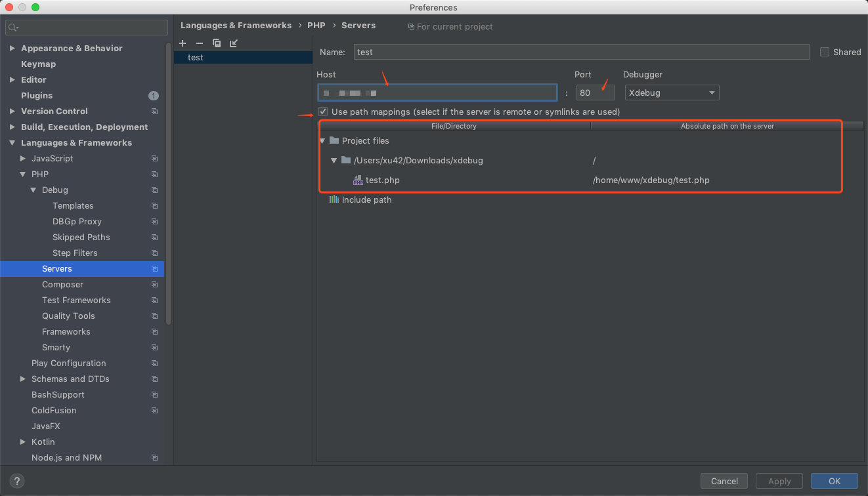Collapse the Project files tree arrow
This screenshot has height=496, width=868.
coord(322,140)
